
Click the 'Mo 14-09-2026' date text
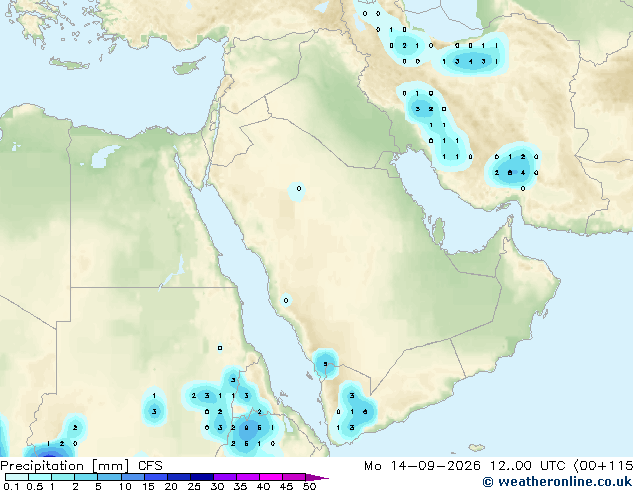pyautogui.click(x=422, y=466)
